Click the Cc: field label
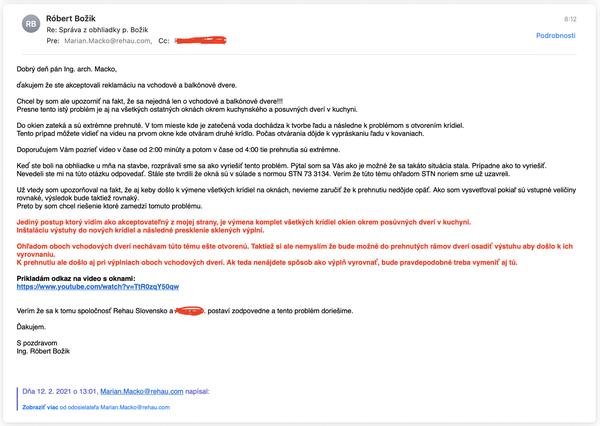The image size is (600, 426). point(165,42)
